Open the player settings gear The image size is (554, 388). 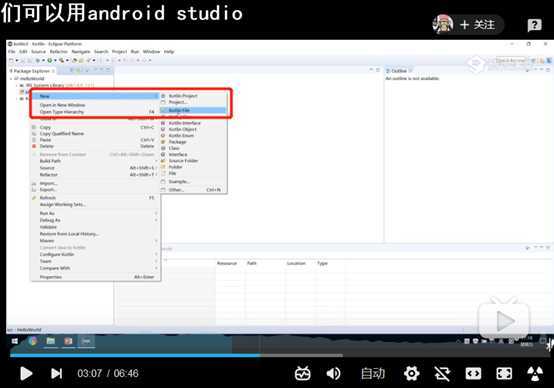coord(412,373)
